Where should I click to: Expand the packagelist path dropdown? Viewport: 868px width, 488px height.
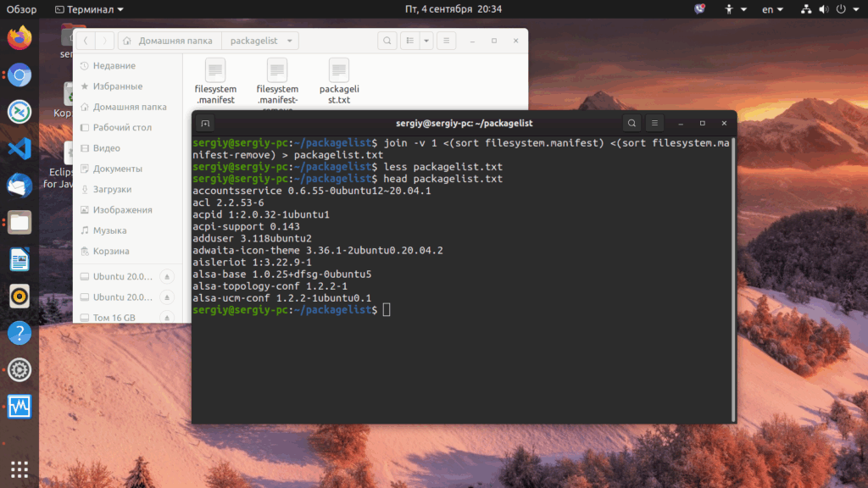tap(290, 41)
